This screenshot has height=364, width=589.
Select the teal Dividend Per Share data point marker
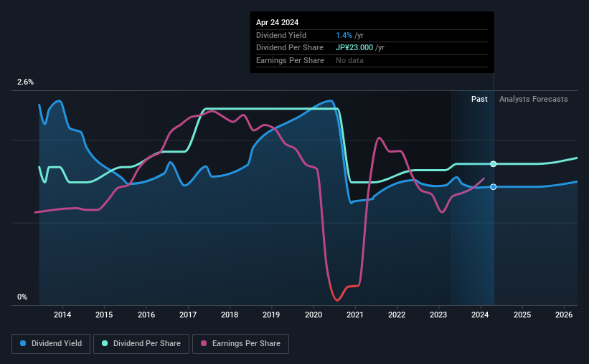point(493,164)
